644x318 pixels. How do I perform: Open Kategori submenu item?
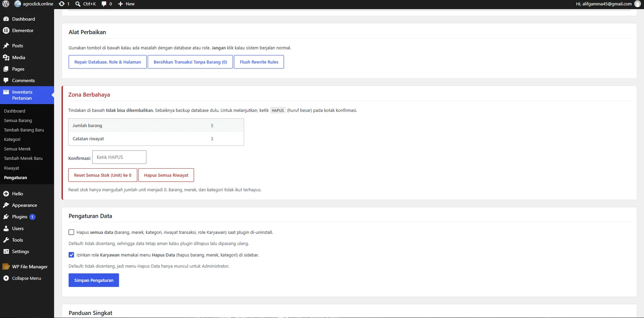pos(12,139)
